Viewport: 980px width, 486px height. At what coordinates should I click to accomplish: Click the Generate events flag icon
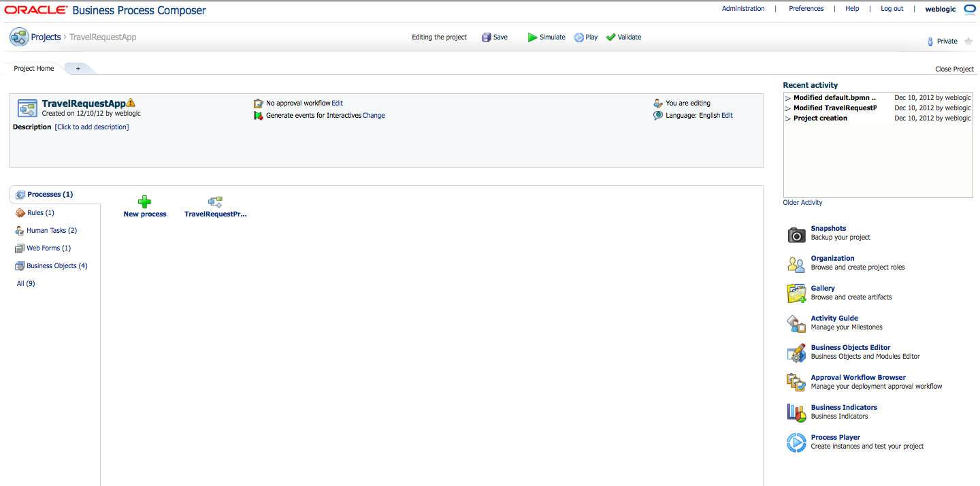[258, 116]
